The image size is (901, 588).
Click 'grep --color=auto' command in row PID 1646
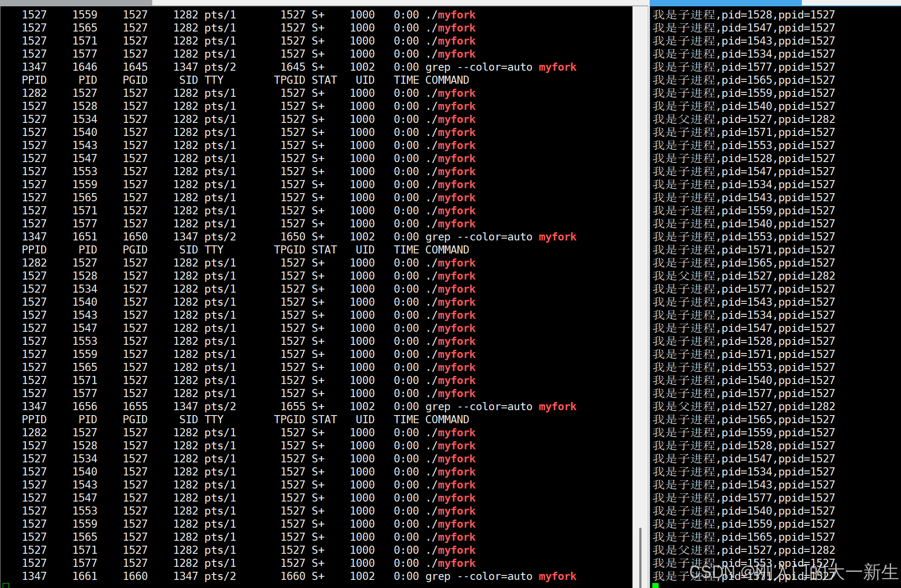point(479,67)
